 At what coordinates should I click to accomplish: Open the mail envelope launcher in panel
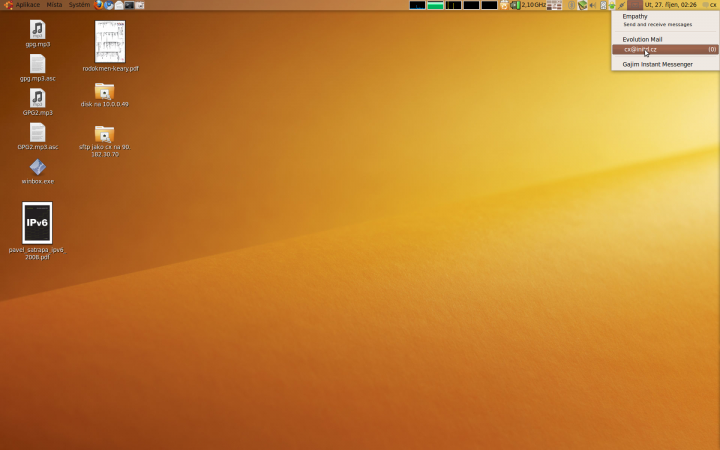click(119, 5)
